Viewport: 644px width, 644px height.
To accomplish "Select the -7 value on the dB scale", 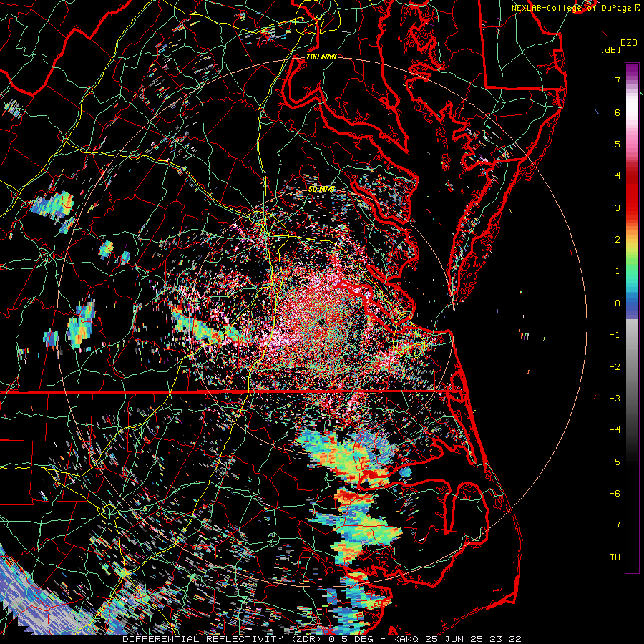I will (615, 525).
